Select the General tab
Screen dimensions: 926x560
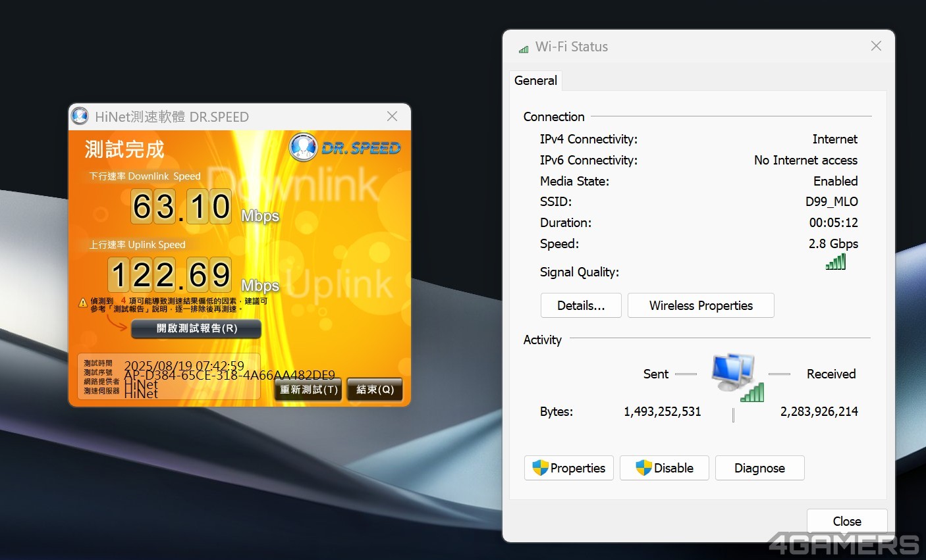click(x=535, y=80)
